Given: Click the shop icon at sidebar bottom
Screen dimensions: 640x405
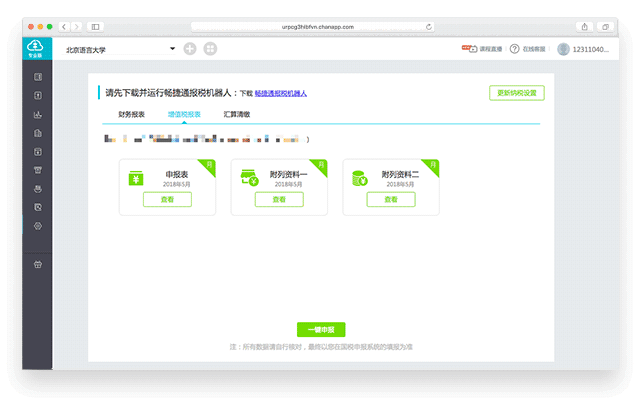Looking at the screenshot, I should coord(38,265).
